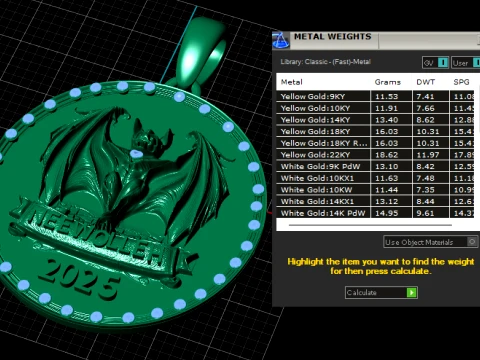This screenshot has width=480, height=360.
Task: Click the SPG column header
Action: [461, 82]
